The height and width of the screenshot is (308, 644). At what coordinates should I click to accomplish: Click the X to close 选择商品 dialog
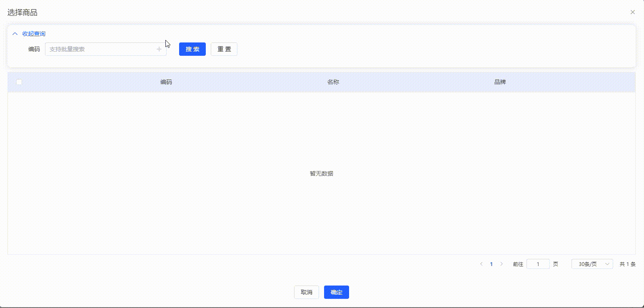(633, 12)
